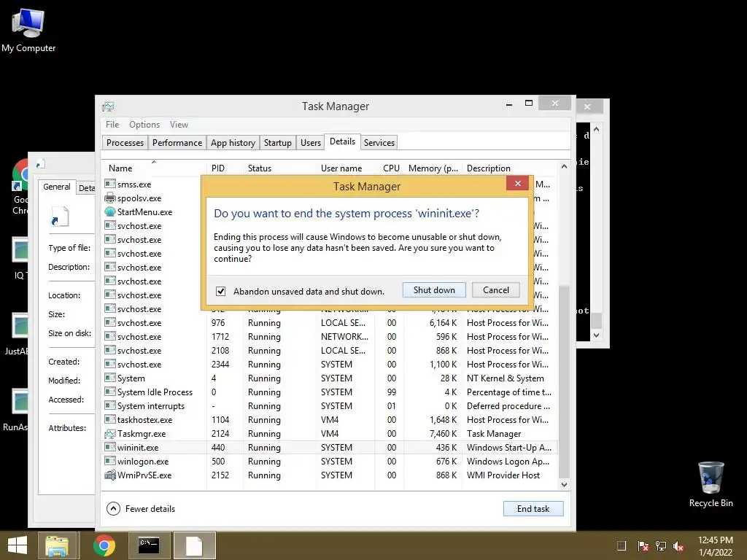The width and height of the screenshot is (747, 560).
Task: Click Windows Start-Up A... description cell
Action: (x=509, y=447)
